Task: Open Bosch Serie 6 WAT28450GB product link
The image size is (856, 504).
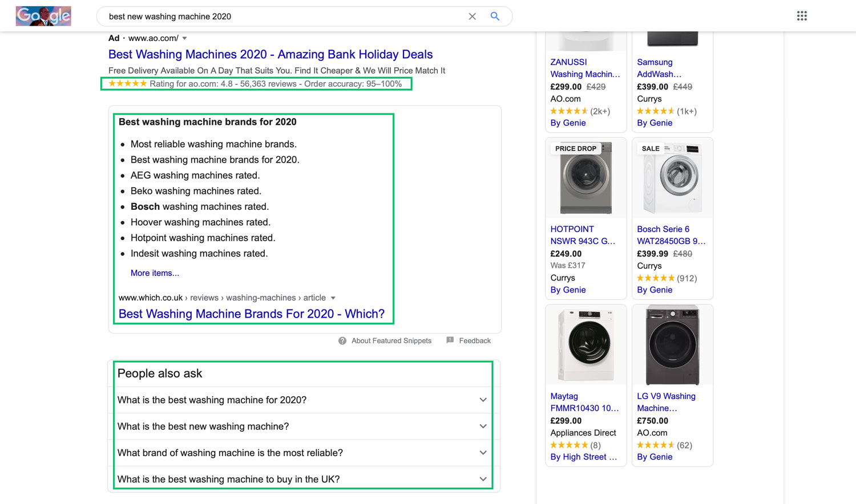Action: 671,235
